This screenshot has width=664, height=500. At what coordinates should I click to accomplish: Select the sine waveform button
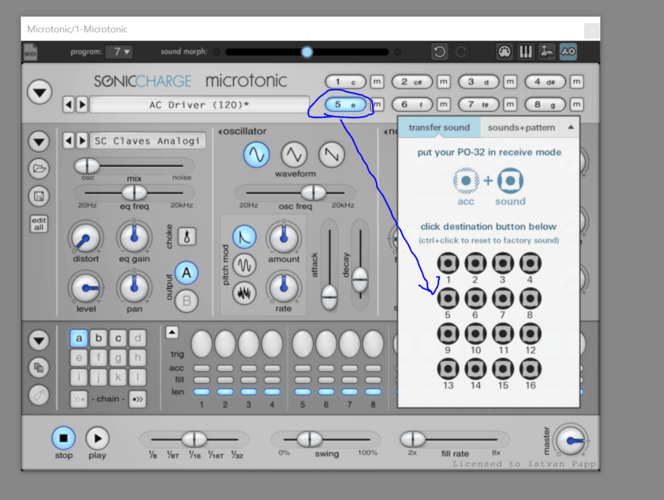(x=256, y=154)
